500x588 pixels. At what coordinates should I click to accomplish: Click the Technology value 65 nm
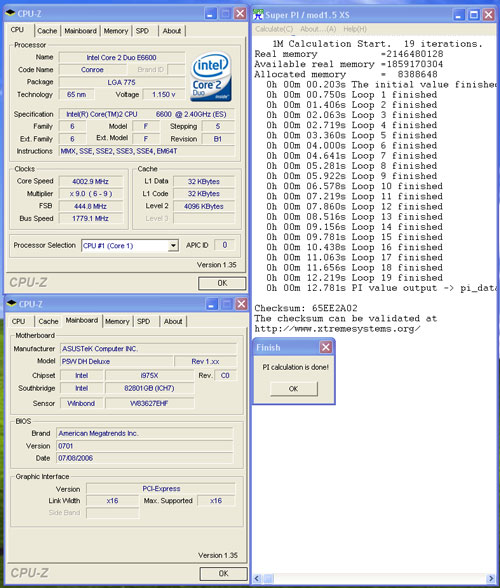pos(77,94)
